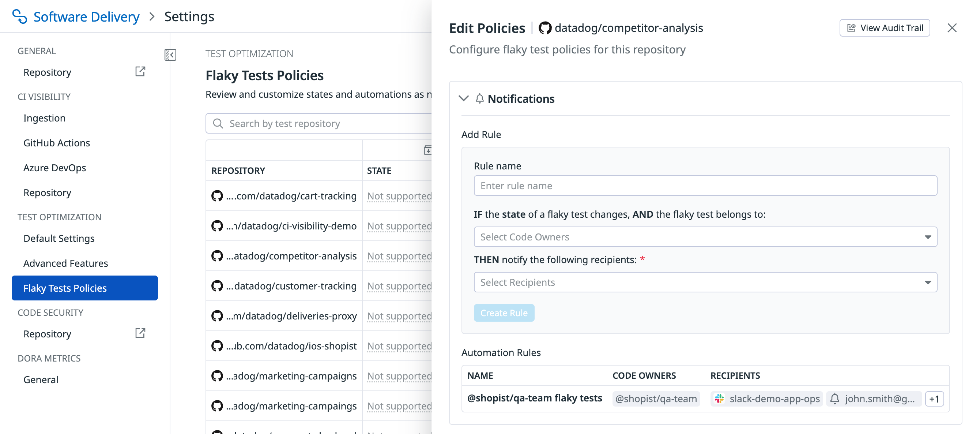
Task: Click the View Audit Trail button
Action: [885, 28]
